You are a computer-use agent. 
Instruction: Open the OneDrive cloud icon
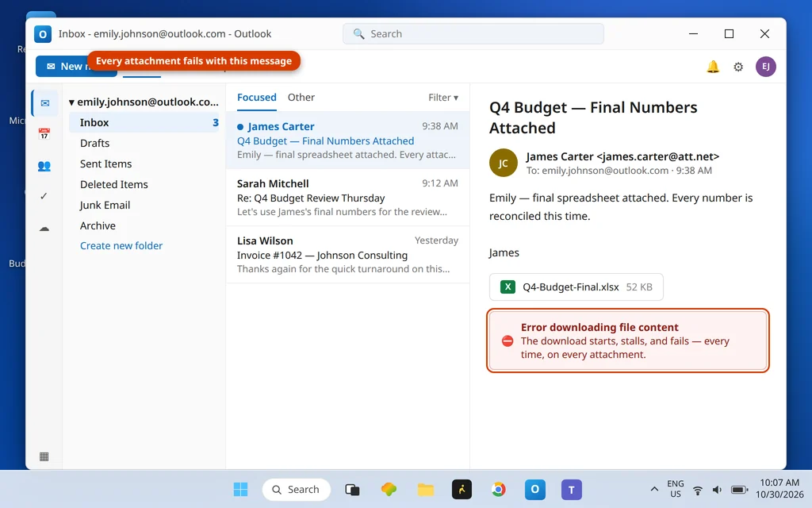(x=44, y=228)
